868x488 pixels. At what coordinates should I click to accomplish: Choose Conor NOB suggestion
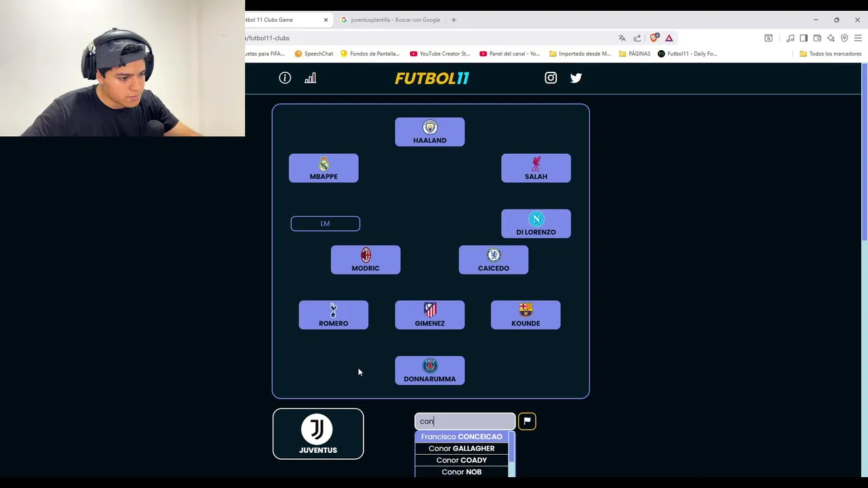462,472
